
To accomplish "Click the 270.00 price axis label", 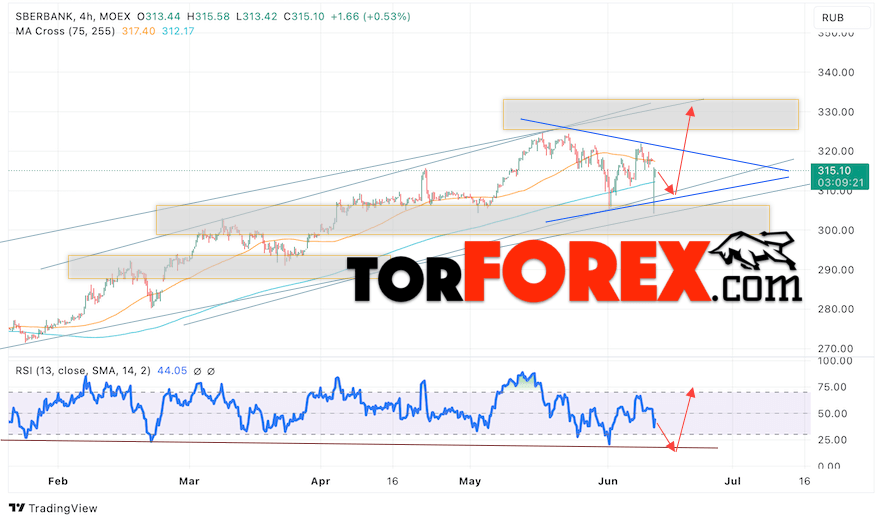I will click(x=836, y=348).
